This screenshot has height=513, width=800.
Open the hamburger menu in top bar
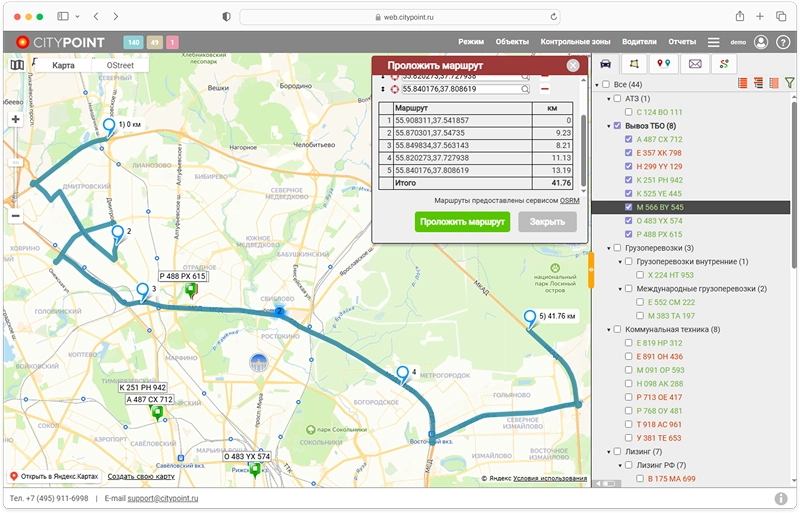click(713, 43)
